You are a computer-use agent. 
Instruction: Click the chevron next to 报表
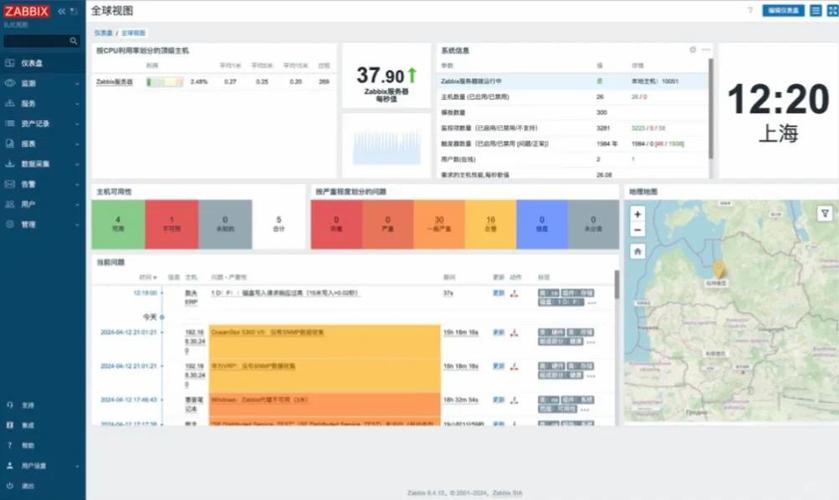[78, 144]
